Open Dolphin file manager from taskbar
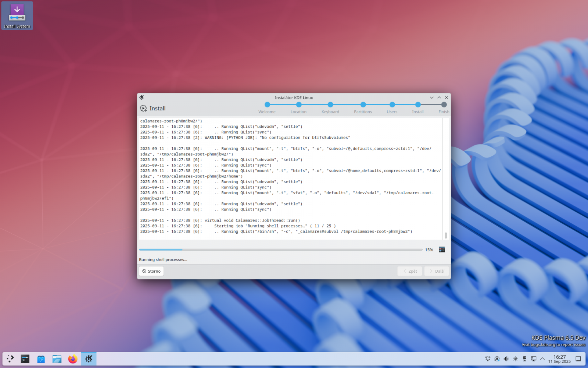 point(57,359)
